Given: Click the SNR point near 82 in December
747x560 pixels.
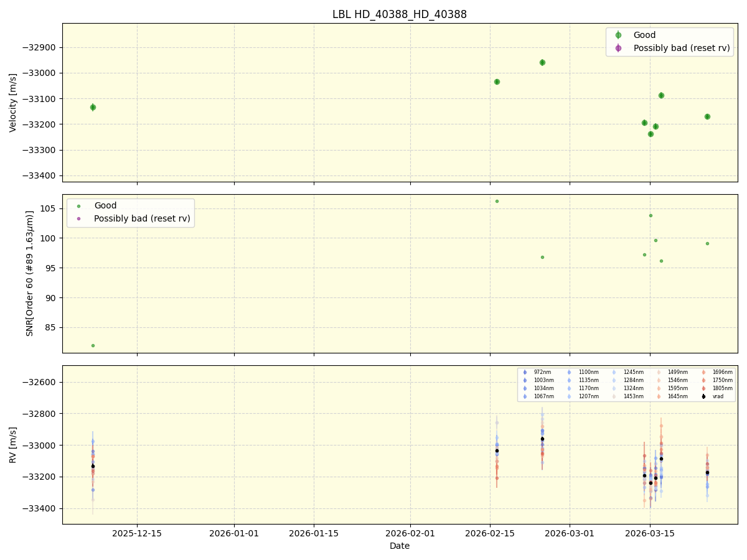Looking at the screenshot, I should (x=93, y=345).
